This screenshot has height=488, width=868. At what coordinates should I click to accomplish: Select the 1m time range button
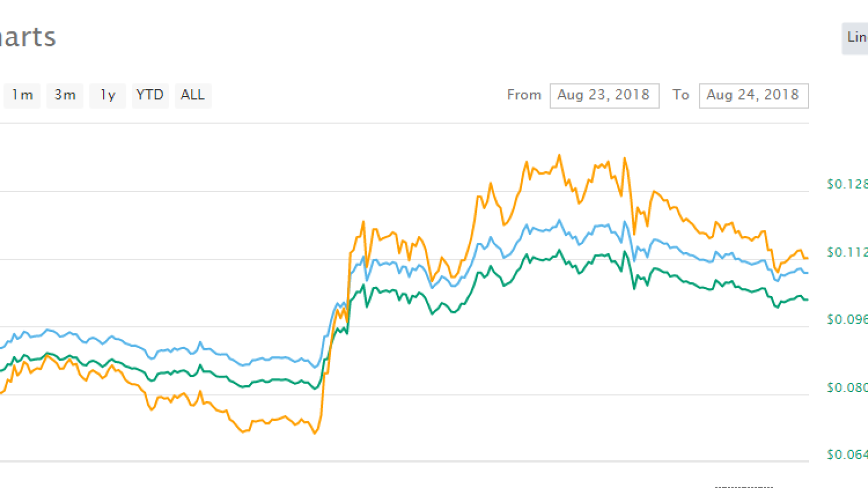tap(22, 95)
